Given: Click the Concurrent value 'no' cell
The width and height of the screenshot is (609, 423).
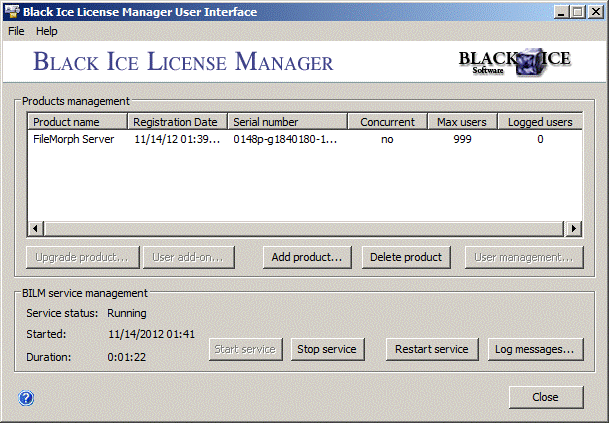Looking at the screenshot, I should point(387,139).
